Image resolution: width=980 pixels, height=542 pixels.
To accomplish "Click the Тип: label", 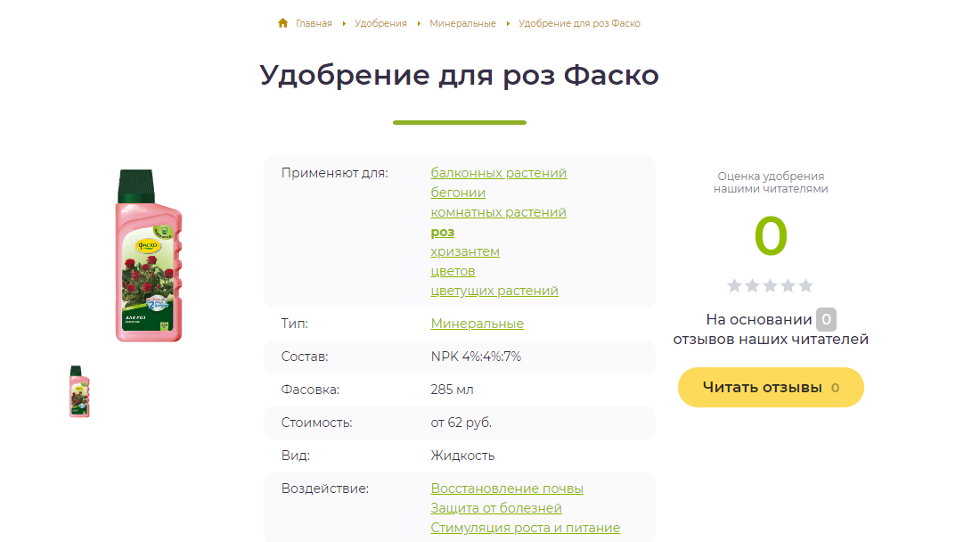I will (294, 324).
